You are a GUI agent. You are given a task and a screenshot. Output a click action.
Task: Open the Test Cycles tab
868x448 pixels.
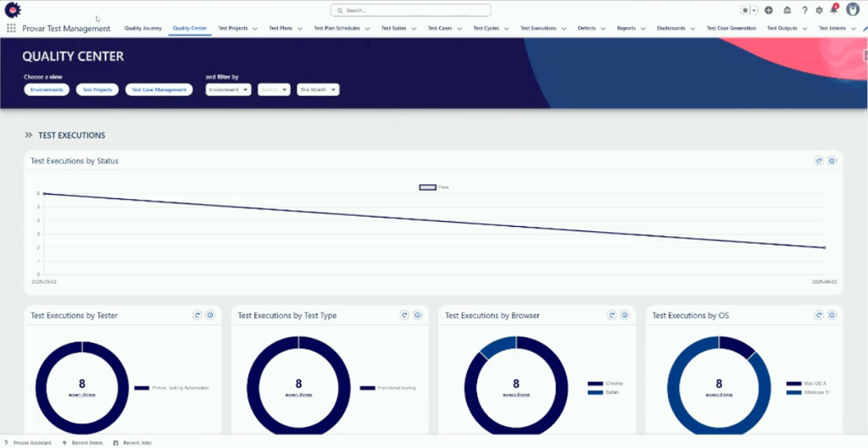tap(486, 28)
